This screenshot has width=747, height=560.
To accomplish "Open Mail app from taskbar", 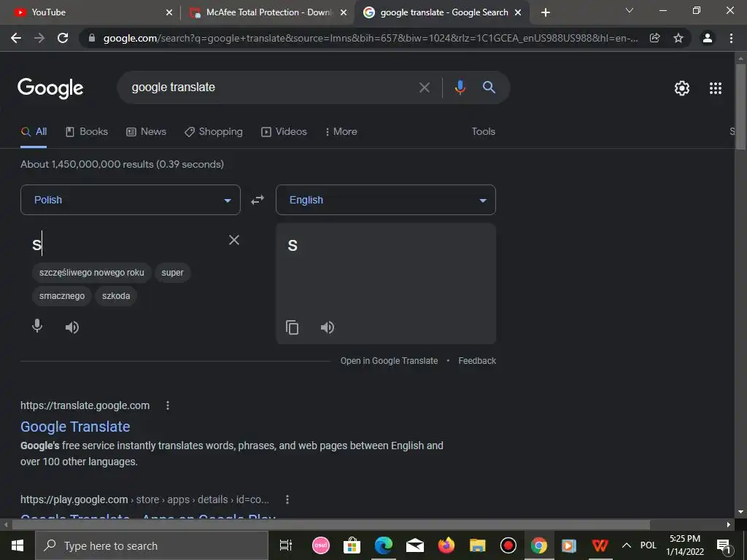I will [x=415, y=545].
